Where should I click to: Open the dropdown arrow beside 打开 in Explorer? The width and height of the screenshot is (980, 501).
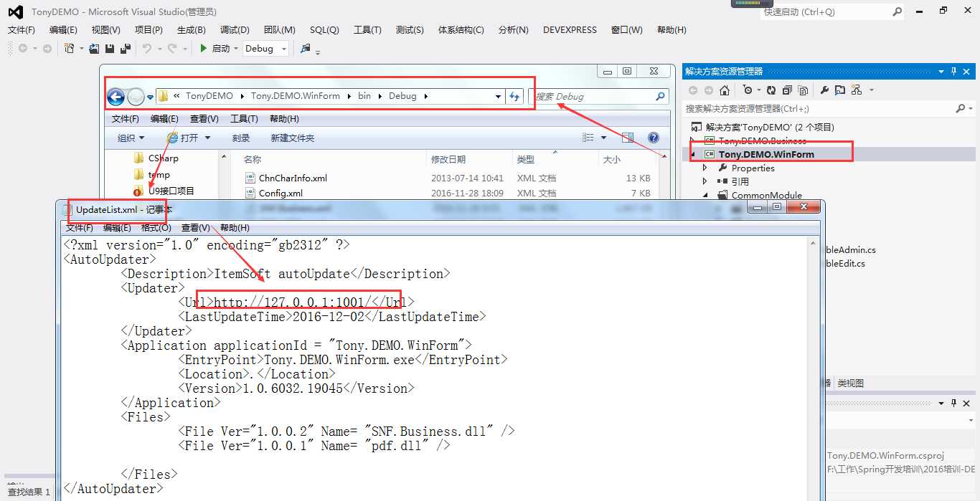click(x=207, y=138)
